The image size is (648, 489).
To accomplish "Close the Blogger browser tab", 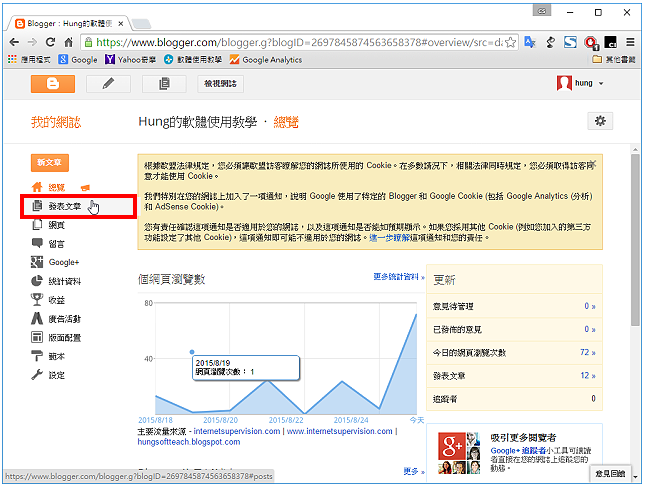I will pos(120,24).
